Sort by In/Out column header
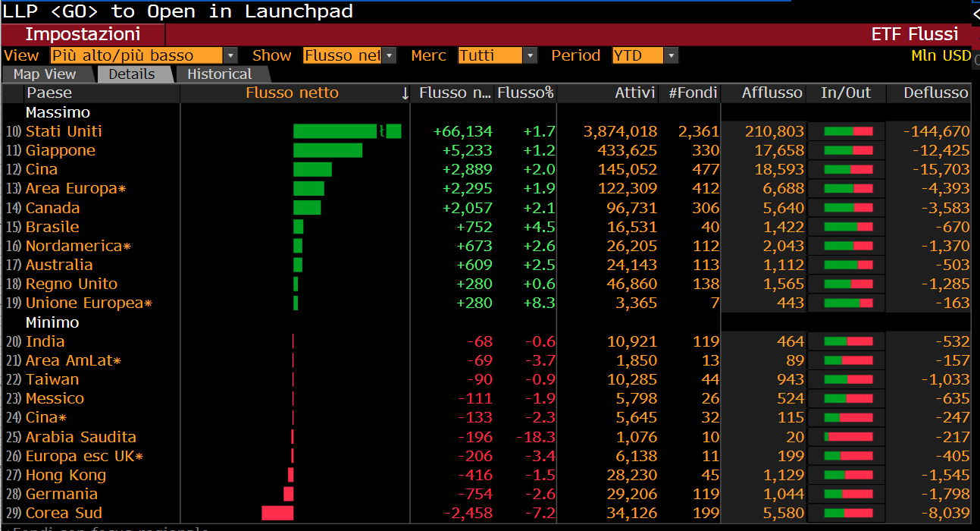980x531 pixels. tap(846, 93)
